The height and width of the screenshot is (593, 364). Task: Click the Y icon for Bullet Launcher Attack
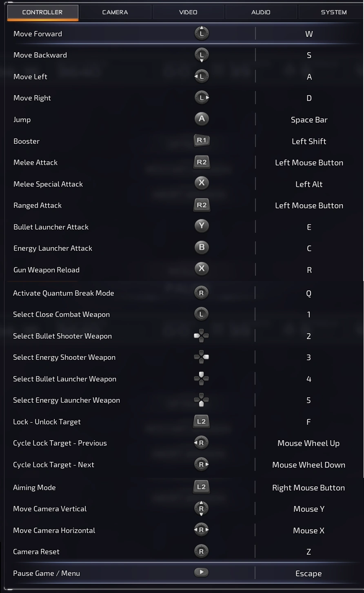point(201,226)
